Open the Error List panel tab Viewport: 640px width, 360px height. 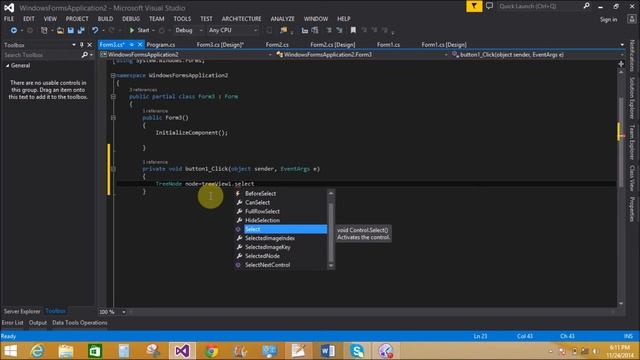[x=13, y=323]
